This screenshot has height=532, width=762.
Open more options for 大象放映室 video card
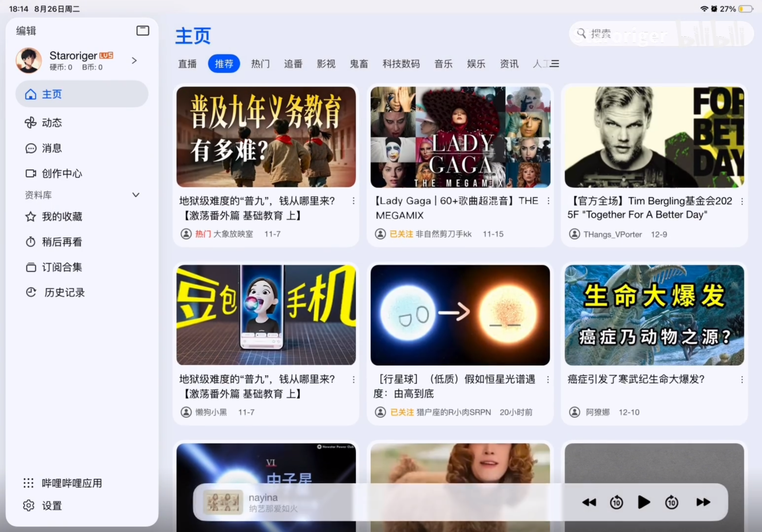point(353,201)
